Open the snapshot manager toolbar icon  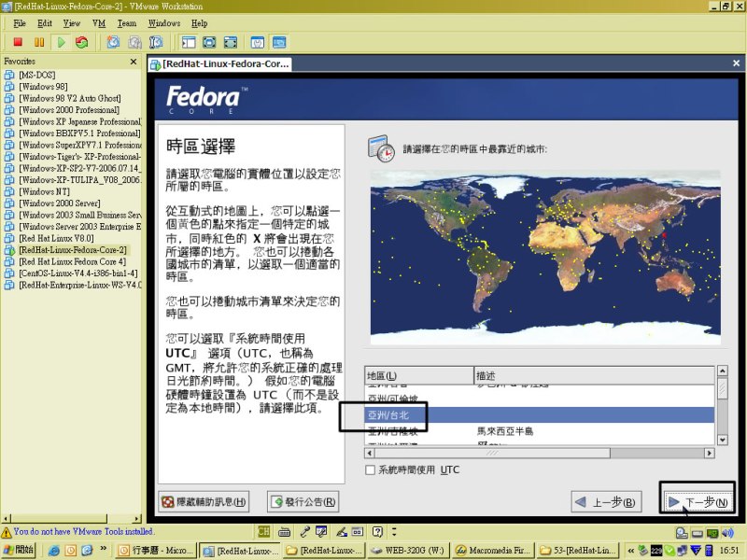[x=156, y=42]
